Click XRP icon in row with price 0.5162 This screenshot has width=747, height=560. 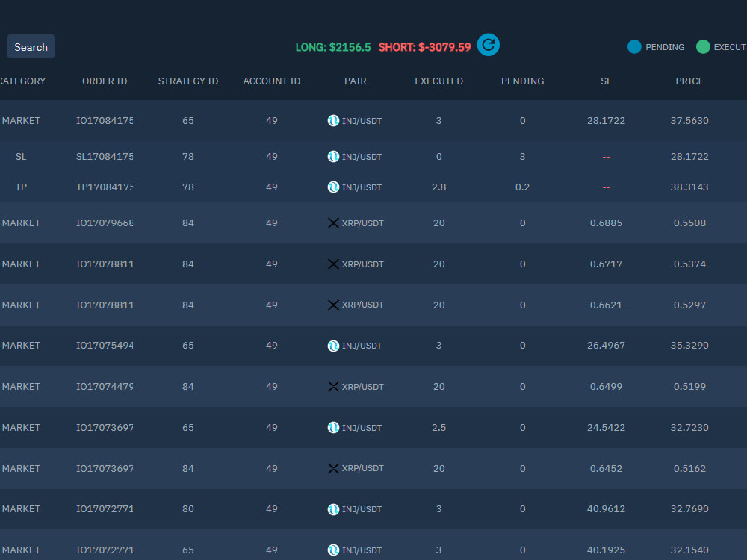point(333,469)
